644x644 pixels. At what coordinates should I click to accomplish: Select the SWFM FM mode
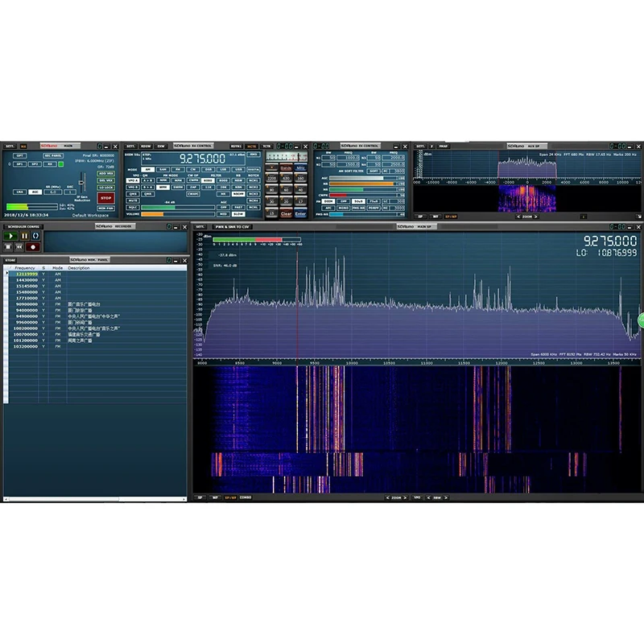(x=178, y=187)
